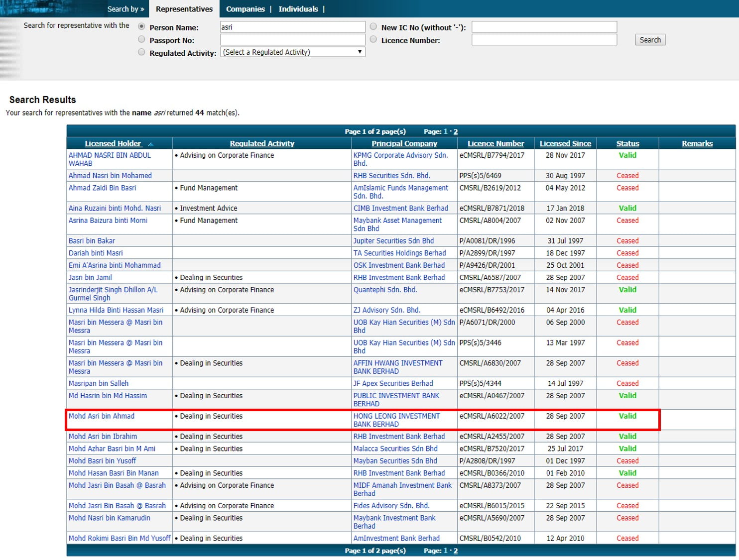Click the sort arrow beside Licensed Holder
Screen dimensions: 739x560
[150, 144]
